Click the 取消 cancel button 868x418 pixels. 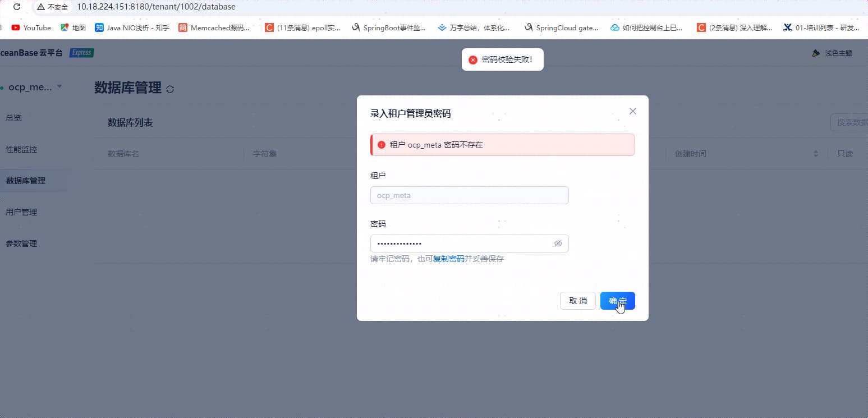[x=578, y=301]
